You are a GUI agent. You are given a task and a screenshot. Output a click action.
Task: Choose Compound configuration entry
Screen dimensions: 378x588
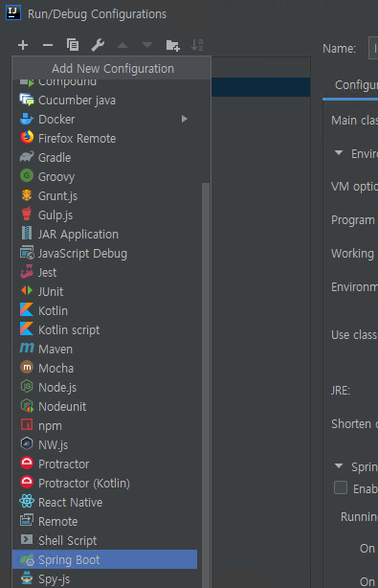(x=105, y=83)
